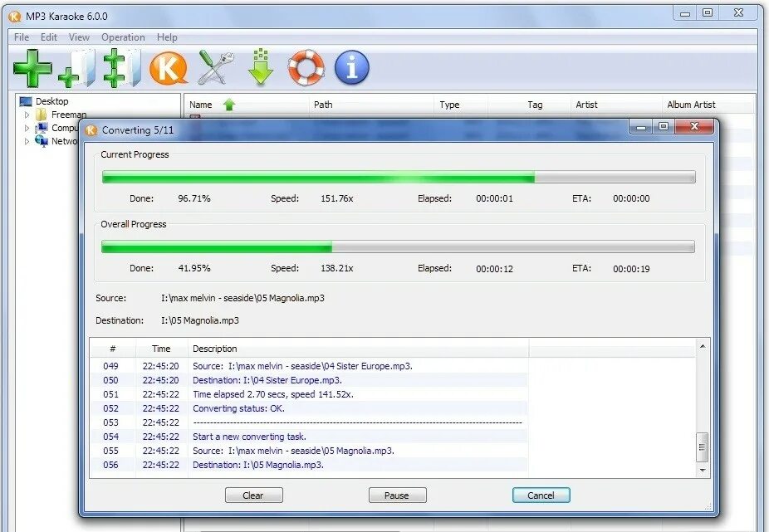Viewport: 769px width, 532px height.
Task: Click the current Done 96.71% value
Action: pyautogui.click(x=194, y=198)
